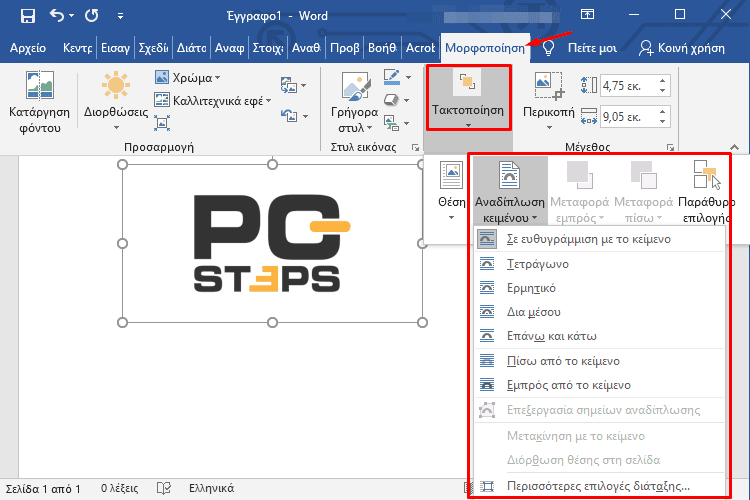
Task: Save the document with the floppy disk icon
Action: pyautogui.click(x=28, y=16)
